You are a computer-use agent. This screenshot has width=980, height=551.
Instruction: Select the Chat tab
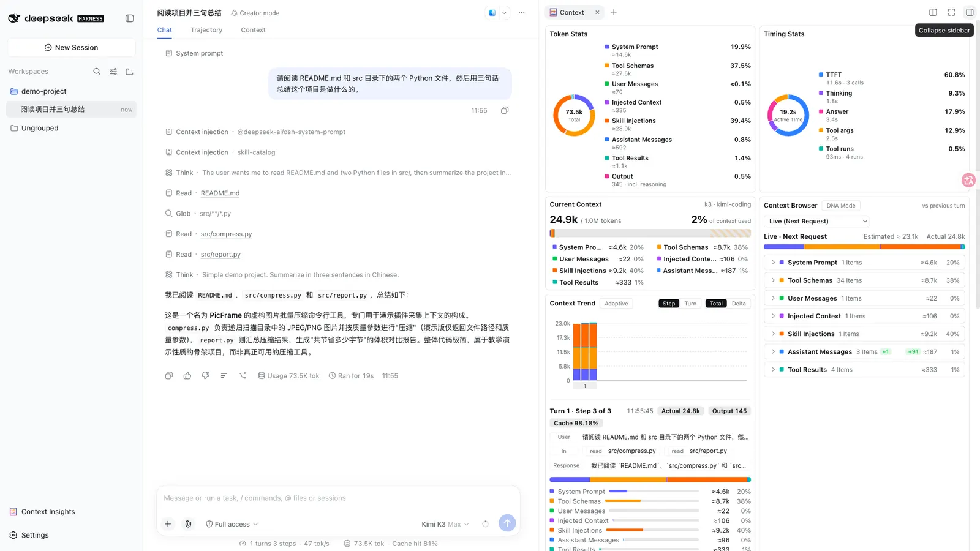[164, 30]
